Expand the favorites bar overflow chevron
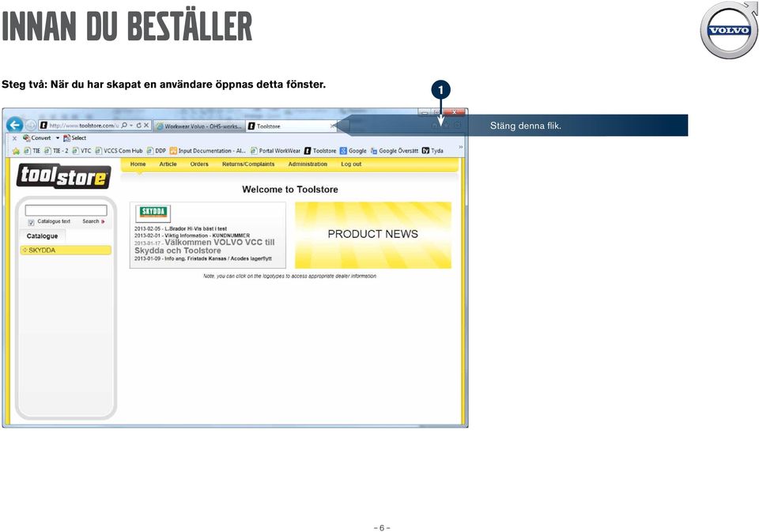The height and width of the screenshot is (532, 759). pos(461,147)
